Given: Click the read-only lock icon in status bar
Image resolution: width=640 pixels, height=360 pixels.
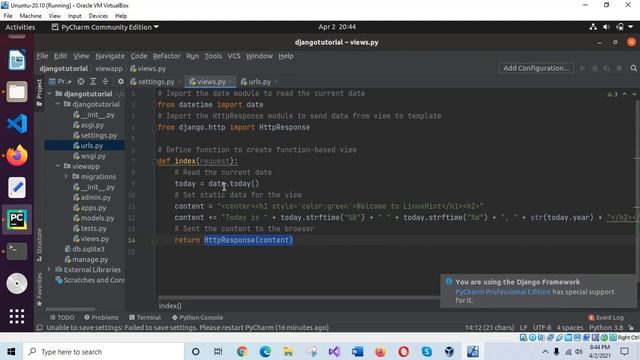Looking at the screenshot, I should pos(631,327).
